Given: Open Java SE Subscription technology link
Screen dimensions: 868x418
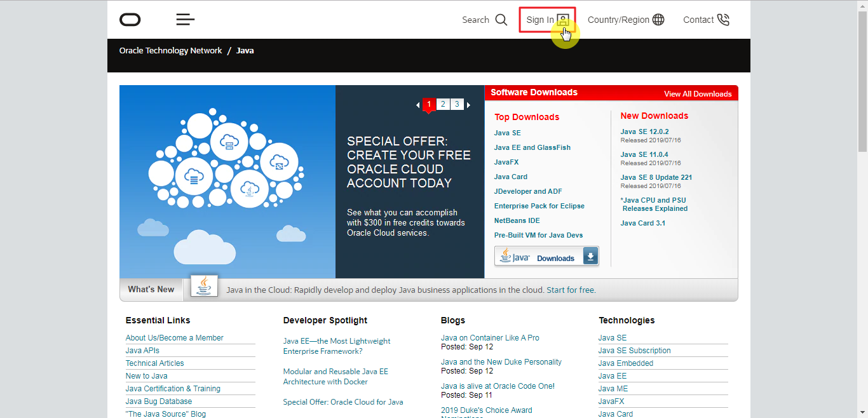Looking at the screenshot, I should [x=634, y=351].
